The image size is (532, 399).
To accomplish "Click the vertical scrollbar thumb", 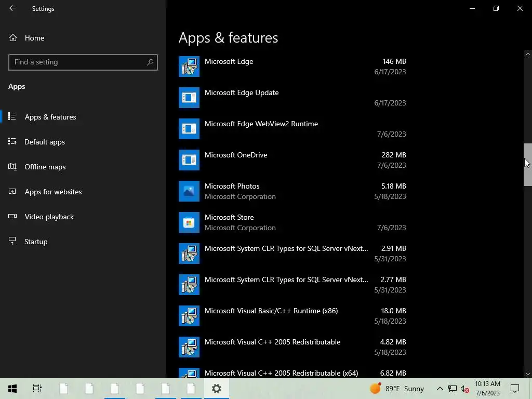I will (x=528, y=165).
